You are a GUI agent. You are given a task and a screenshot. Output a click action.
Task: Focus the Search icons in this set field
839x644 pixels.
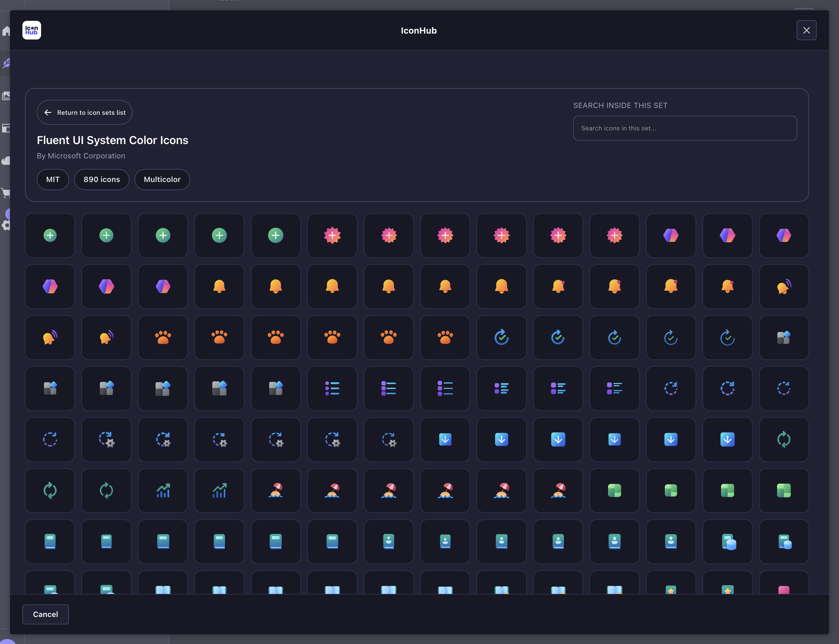685,128
